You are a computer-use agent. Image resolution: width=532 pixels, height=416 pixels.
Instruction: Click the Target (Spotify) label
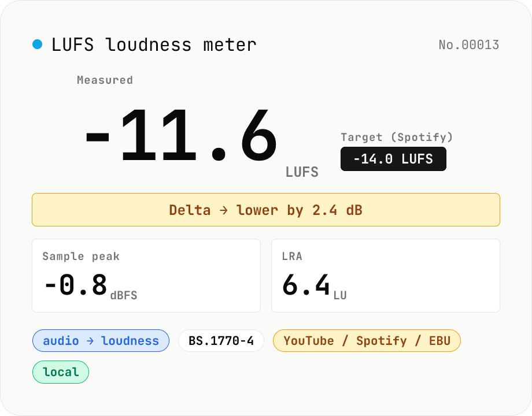(x=397, y=137)
